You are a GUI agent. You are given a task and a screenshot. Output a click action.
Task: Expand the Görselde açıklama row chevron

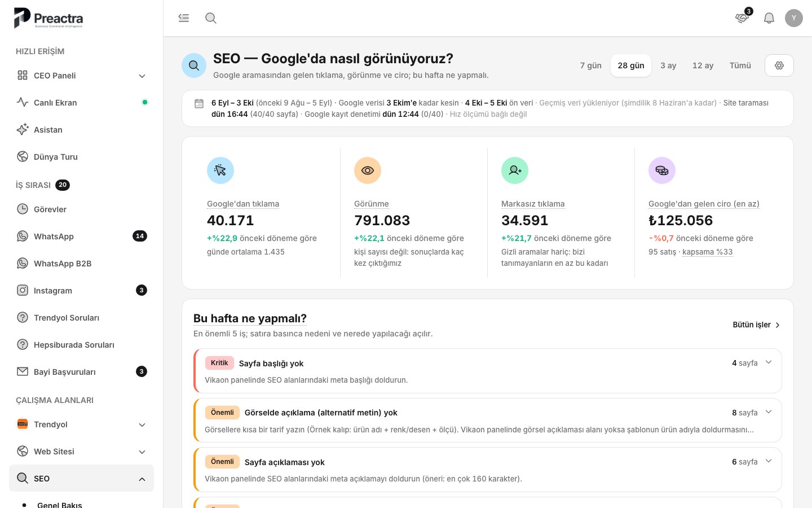tap(769, 412)
